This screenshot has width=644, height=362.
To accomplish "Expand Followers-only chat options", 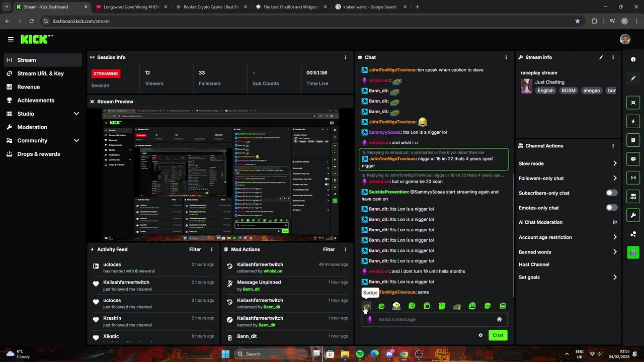I will point(614,178).
